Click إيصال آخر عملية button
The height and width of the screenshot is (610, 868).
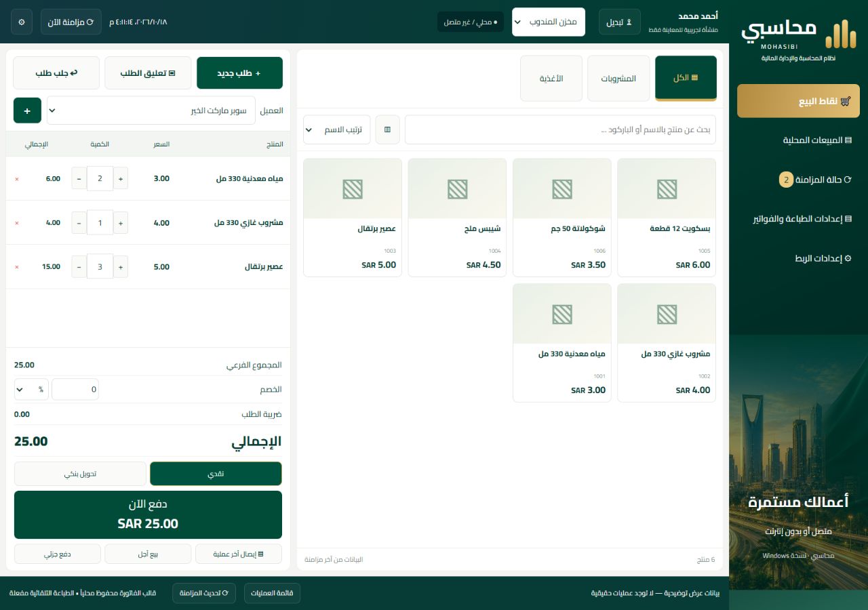(x=239, y=554)
